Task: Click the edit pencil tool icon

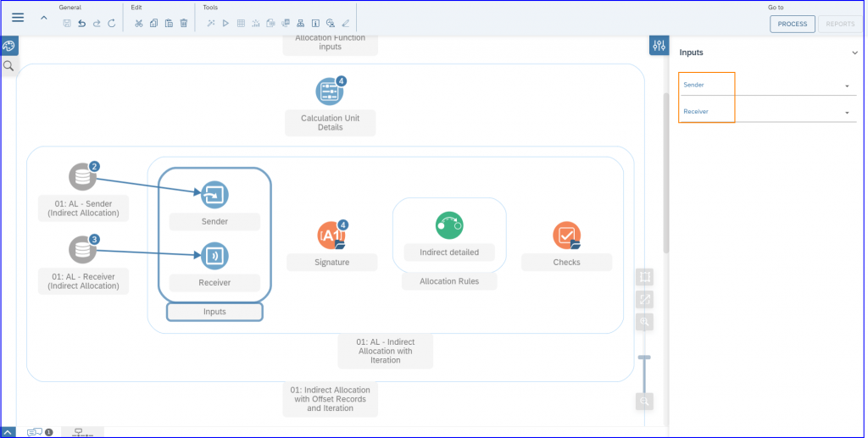Action: pyautogui.click(x=346, y=23)
